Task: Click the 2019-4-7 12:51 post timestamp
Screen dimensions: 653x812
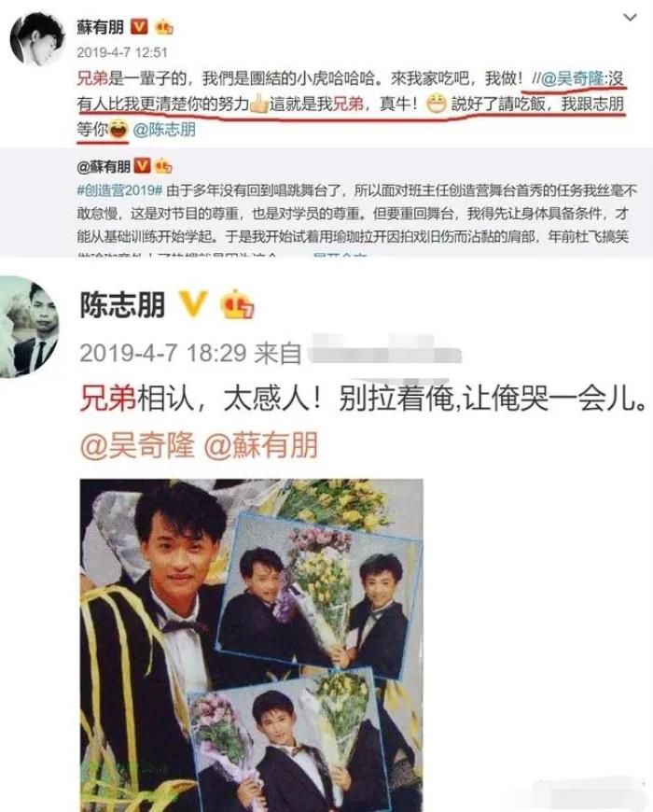Action: 122,52
